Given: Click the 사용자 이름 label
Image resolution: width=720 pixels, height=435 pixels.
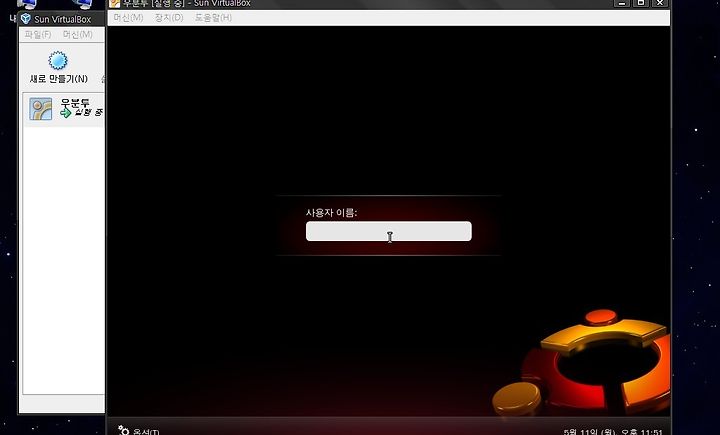Looking at the screenshot, I should coord(331,213).
